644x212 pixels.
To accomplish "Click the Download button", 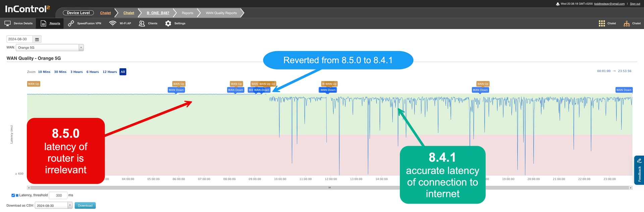I will (85, 205).
